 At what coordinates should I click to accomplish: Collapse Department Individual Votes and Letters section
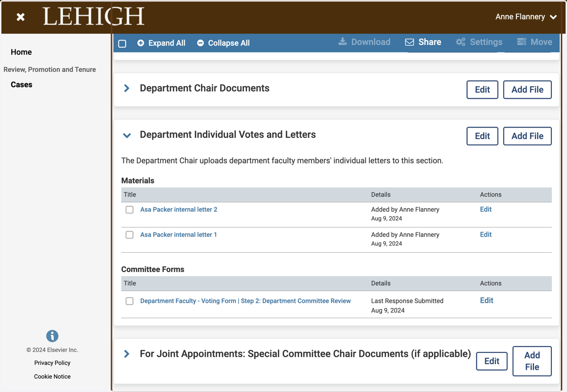pos(127,136)
